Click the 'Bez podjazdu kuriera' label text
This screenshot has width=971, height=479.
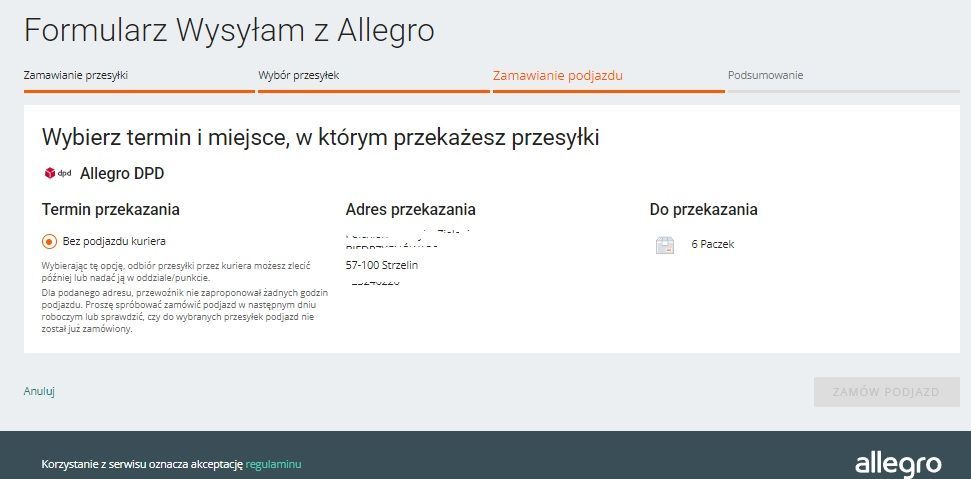click(x=114, y=241)
